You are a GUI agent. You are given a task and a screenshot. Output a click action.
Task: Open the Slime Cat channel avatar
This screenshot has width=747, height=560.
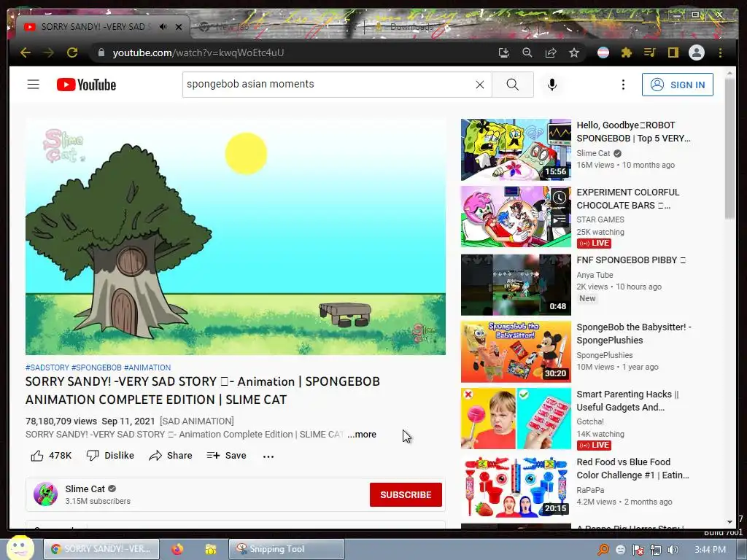coord(46,494)
